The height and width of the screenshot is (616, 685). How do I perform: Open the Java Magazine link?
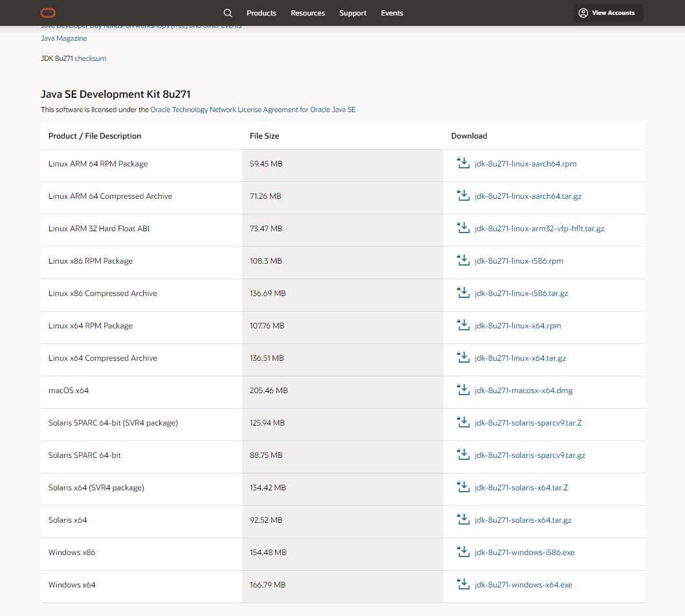coord(64,38)
